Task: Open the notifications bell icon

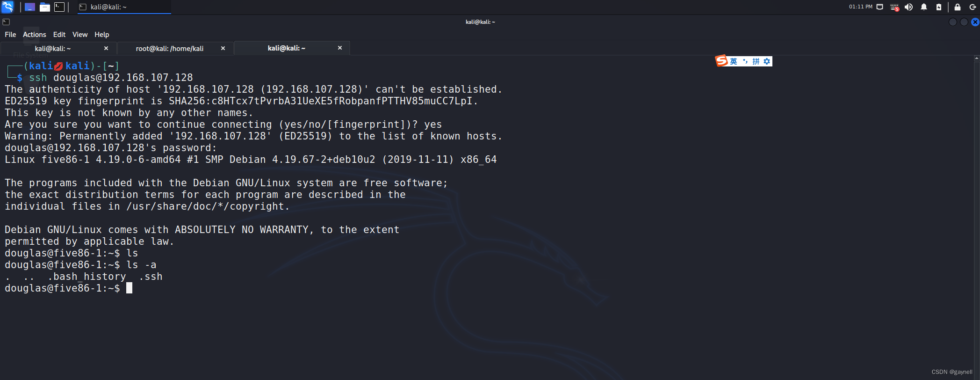Action: tap(924, 7)
